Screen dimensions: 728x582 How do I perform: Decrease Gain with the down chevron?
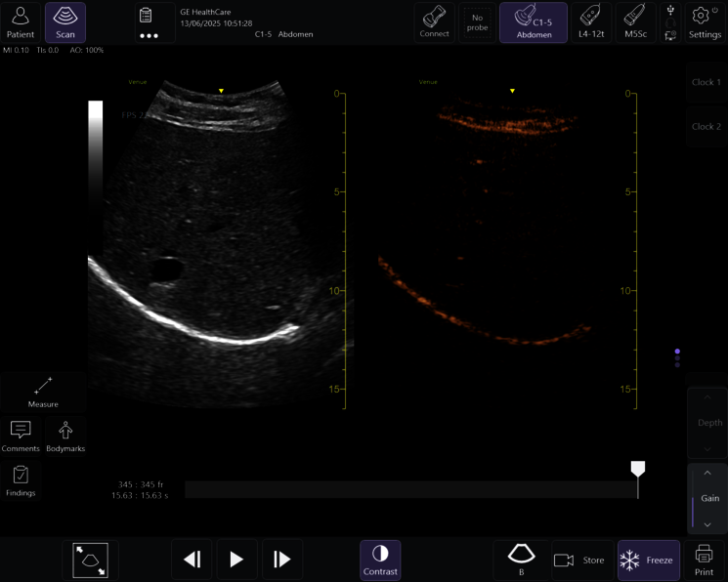click(708, 524)
